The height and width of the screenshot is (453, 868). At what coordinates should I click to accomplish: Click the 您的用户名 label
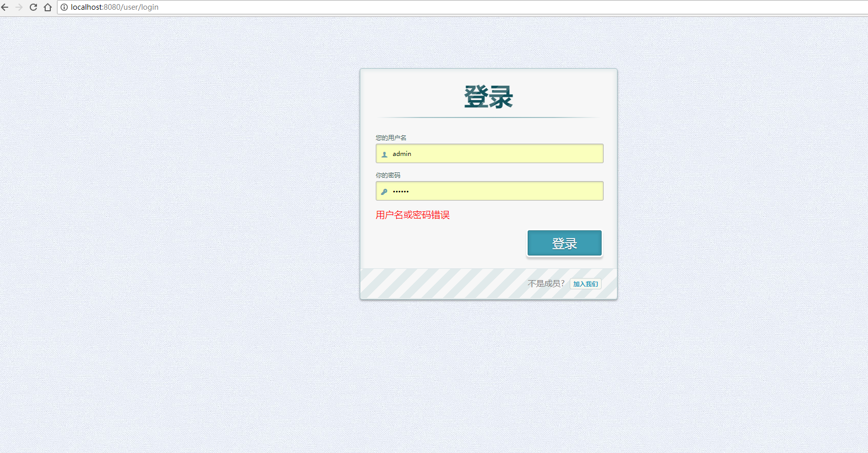click(391, 137)
